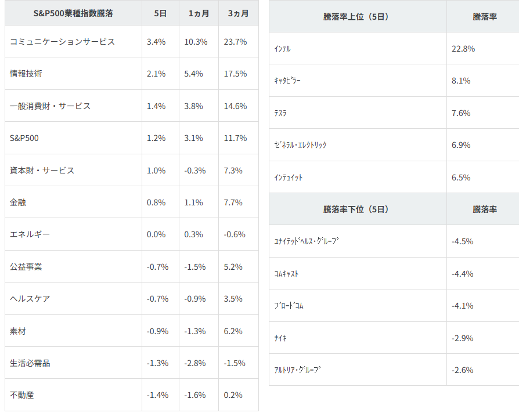This screenshot has height=420, width=519.
Task: Select the ゼネラル・エレクトリック stock name
Action: (301, 145)
